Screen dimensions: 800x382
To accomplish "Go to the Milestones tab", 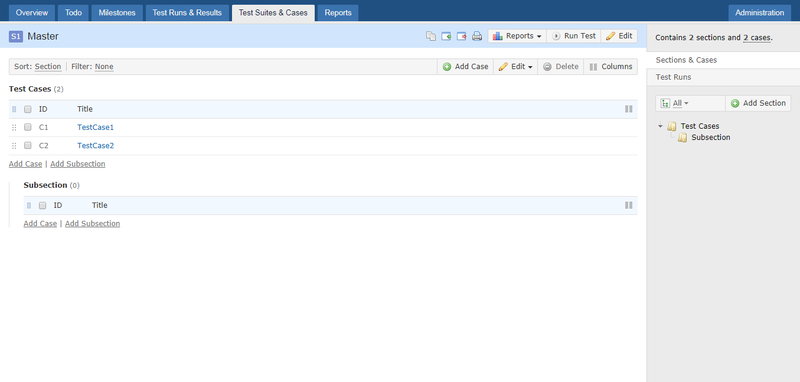I will click(x=117, y=13).
